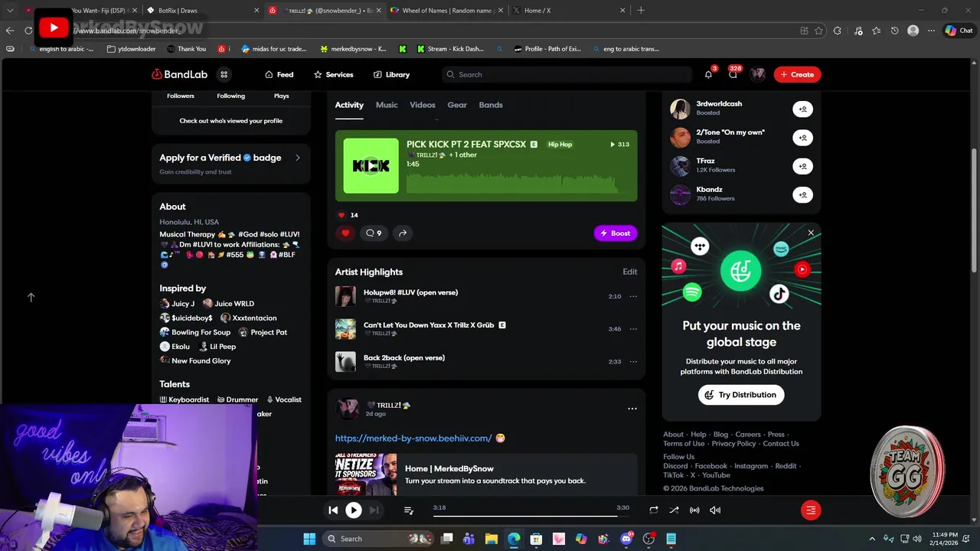Click the red Create button
The width and height of the screenshot is (980, 551).
(x=797, y=74)
